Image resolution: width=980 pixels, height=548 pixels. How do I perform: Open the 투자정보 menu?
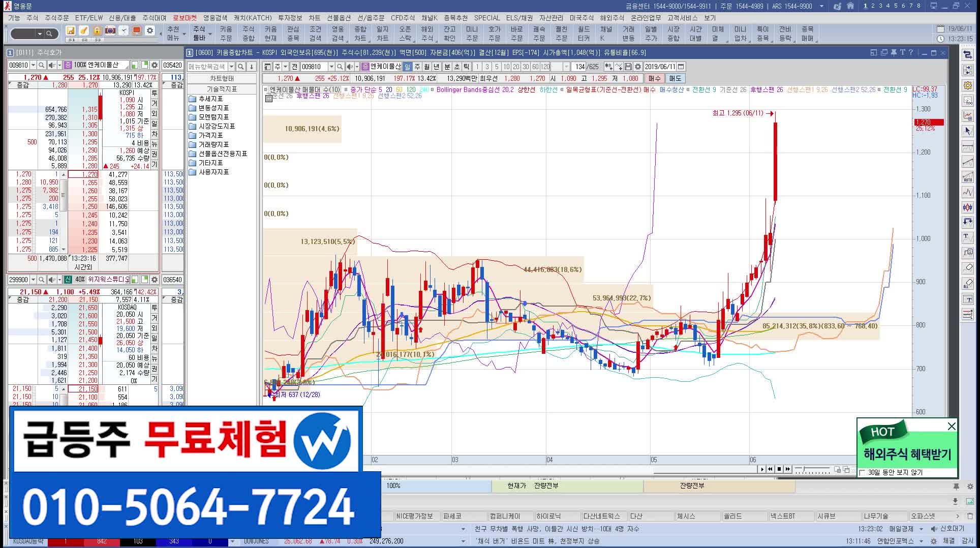coord(290,18)
